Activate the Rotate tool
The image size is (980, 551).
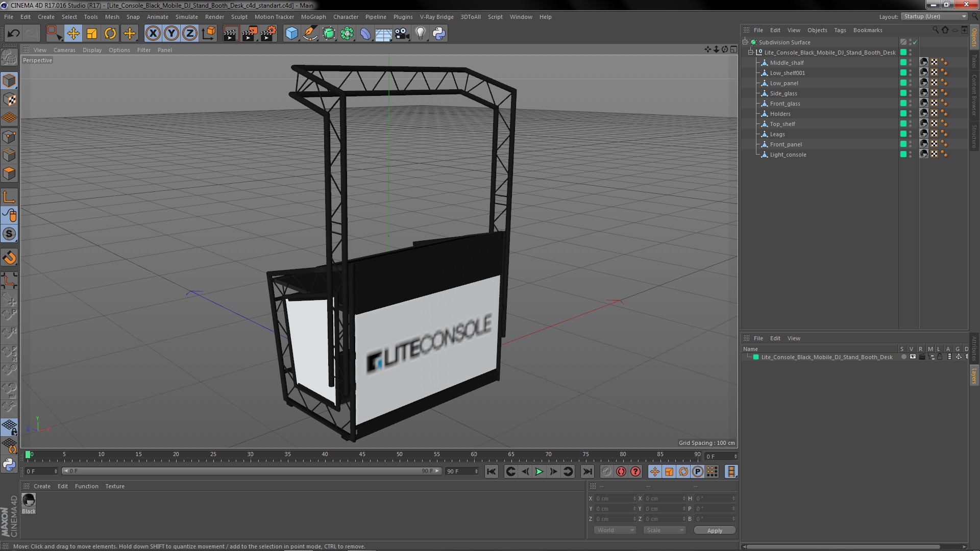click(x=110, y=34)
